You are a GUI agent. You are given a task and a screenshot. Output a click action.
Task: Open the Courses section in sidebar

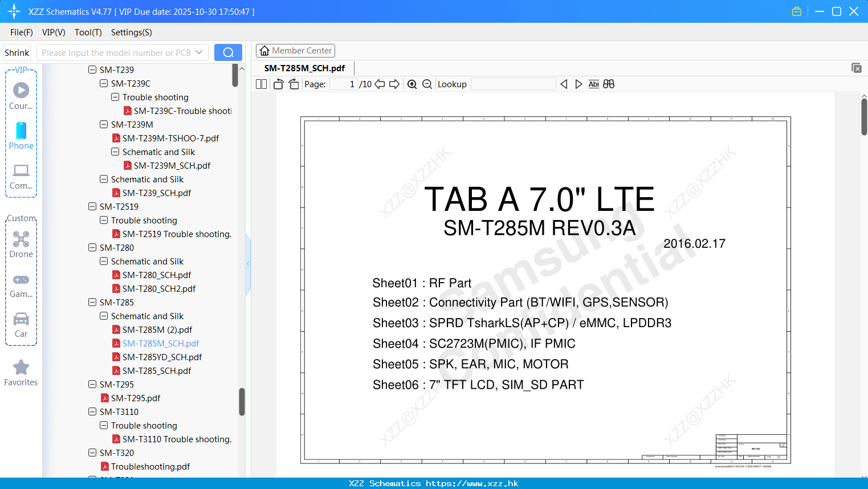pyautogui.click(x=21, y=96)
